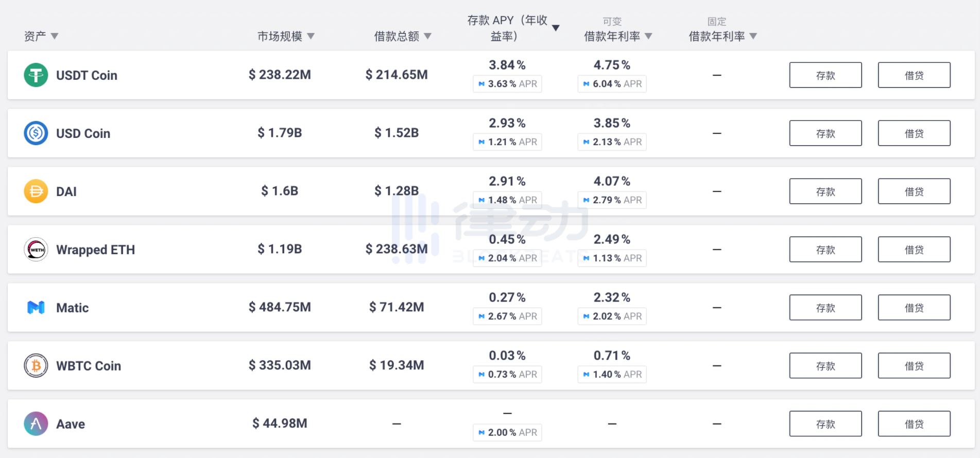Open the Matic asset name link
Screen dimensions: 980x458
72,308
